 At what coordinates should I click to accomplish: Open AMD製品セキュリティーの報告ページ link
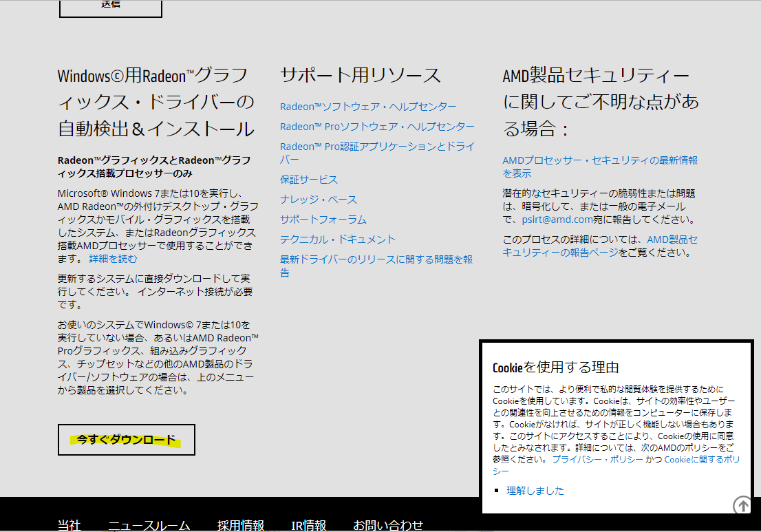tap(600, 246)
